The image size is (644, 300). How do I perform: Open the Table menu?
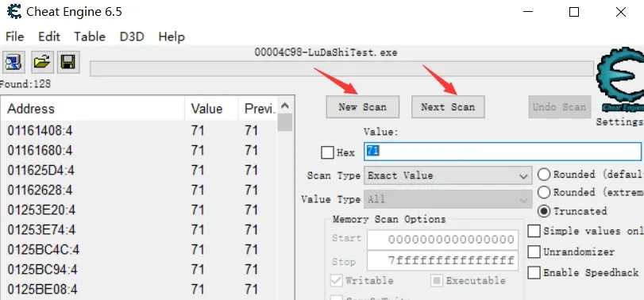point(90,37)
